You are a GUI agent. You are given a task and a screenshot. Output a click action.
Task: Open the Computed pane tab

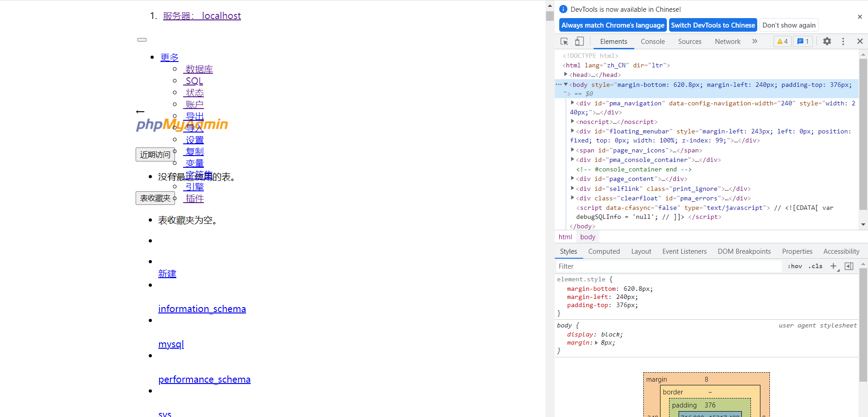coord(604,251)
